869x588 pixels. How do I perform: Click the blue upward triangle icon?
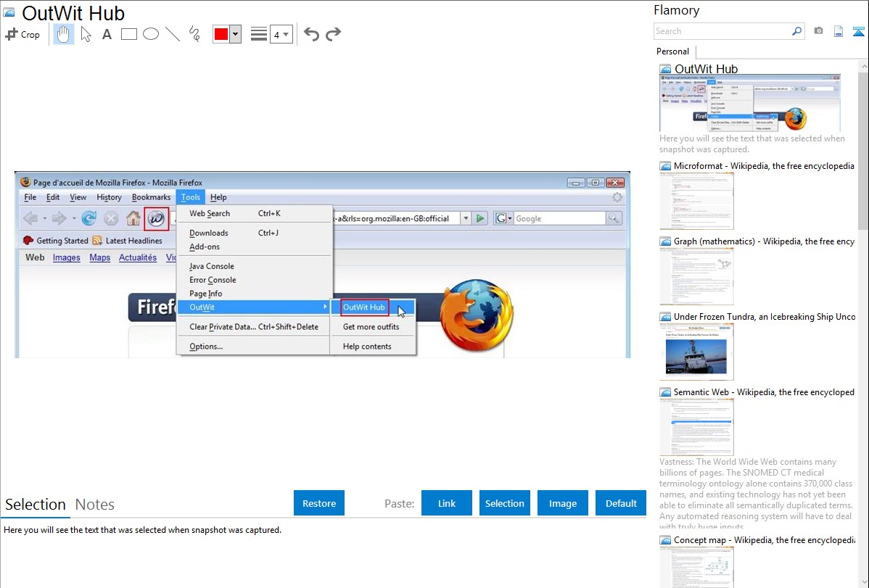858,32
